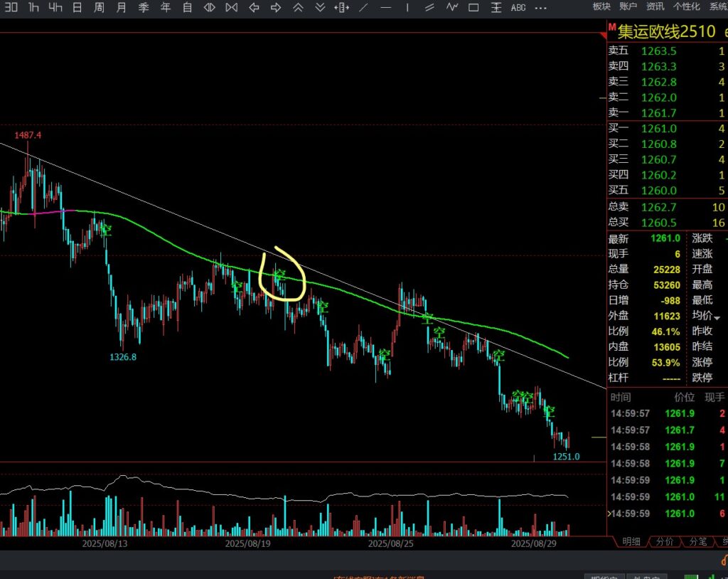728x579 pixels.
Task: Select daily (日) candlestick period
Action: click(77, 7)
